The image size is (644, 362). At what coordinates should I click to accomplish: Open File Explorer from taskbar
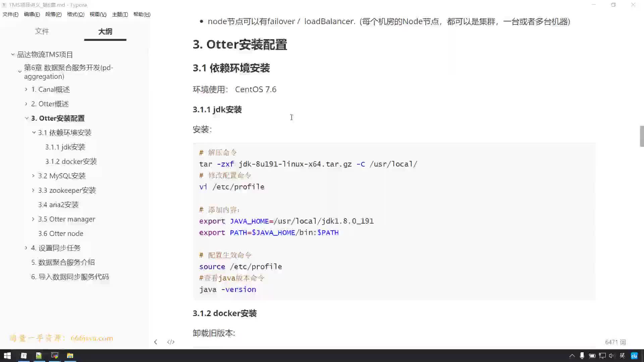[70, 356]
